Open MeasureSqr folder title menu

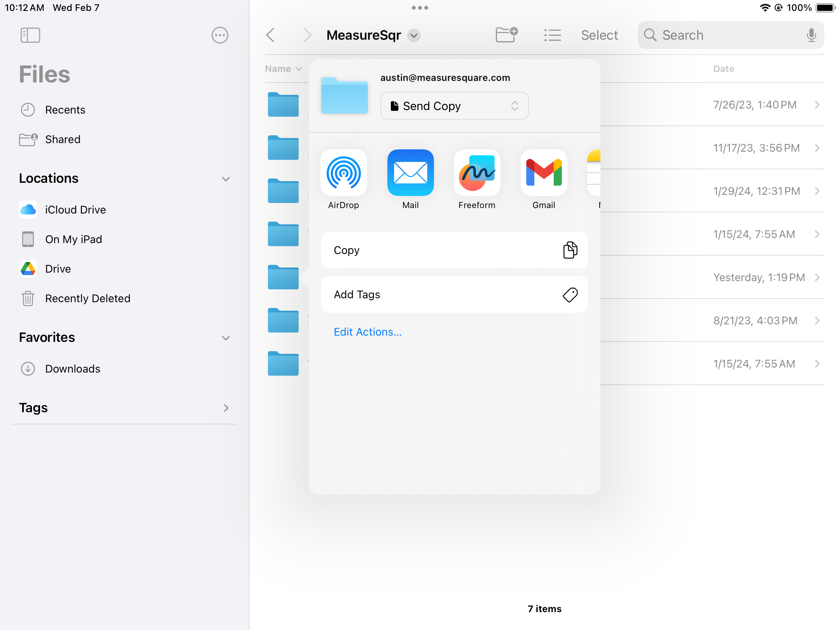[x=414, y=35]
